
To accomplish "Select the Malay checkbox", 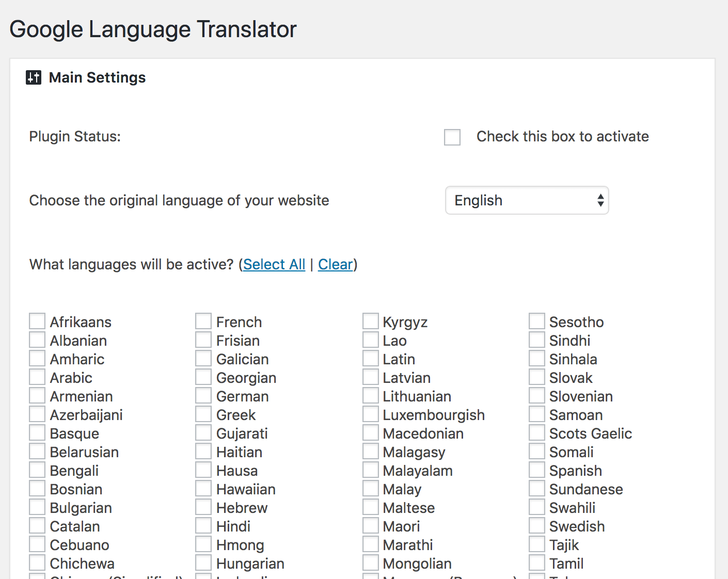I will (x=371, y=488).
